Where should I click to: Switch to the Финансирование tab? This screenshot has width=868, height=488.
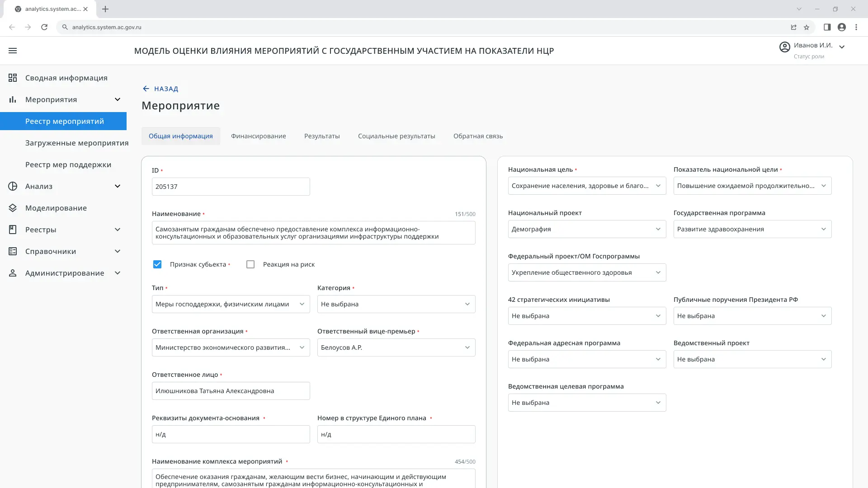(x=258, y=136)
